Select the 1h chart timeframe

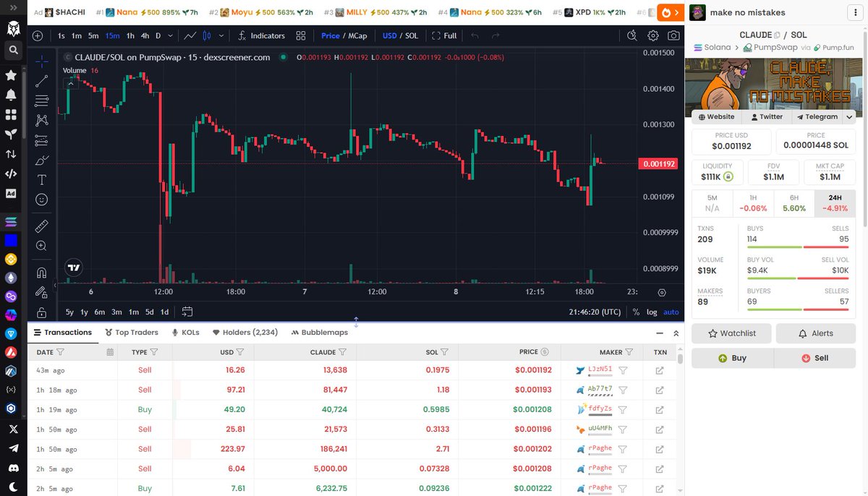tap(130, 35)
